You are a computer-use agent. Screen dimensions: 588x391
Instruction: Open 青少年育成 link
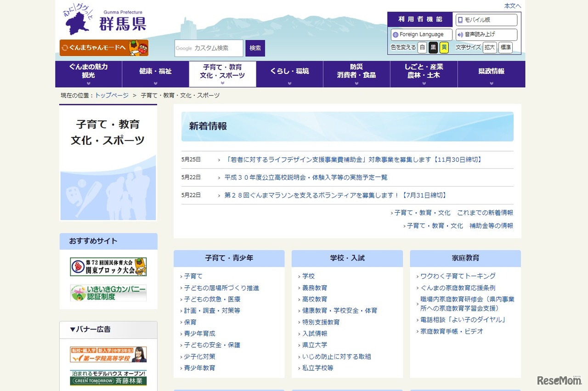pos(200,334)
